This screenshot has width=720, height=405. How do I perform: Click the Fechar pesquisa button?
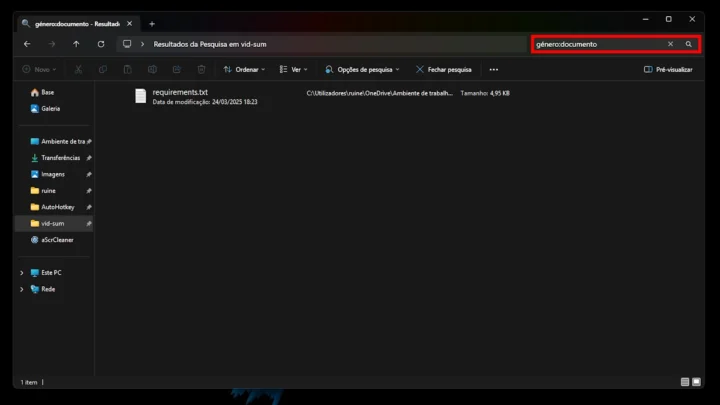coord(443,70)
